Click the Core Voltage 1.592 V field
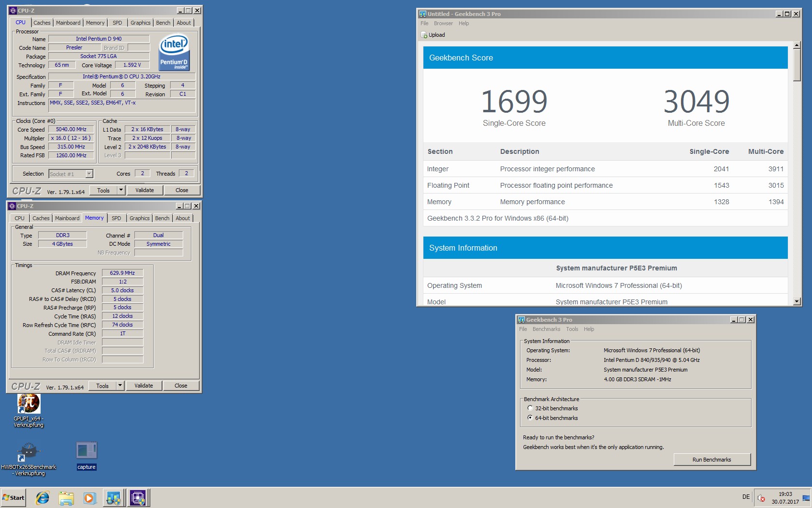This screenshot has width=812, height=508. coord(132,65)
